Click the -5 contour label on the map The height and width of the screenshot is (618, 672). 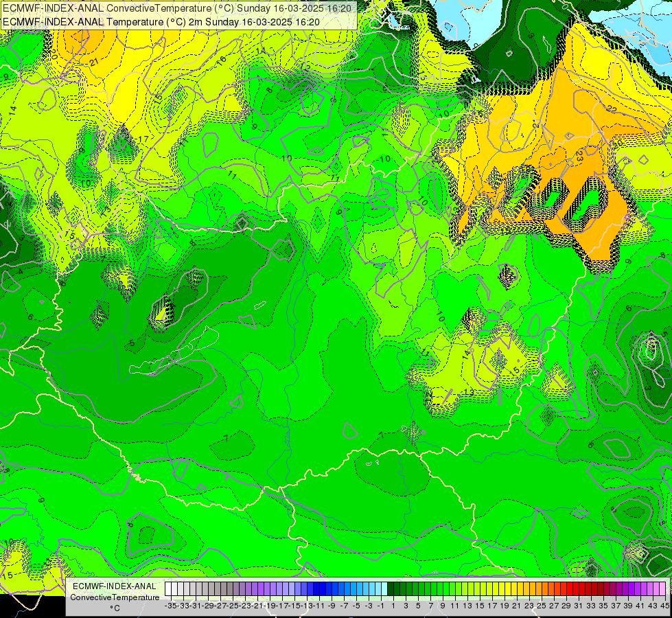(x=130, y=343)
